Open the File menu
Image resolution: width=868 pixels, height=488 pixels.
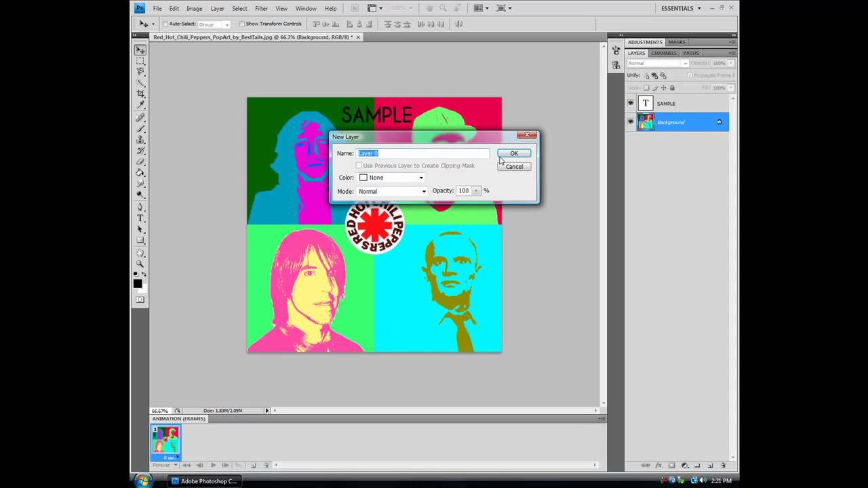point(157,8)
